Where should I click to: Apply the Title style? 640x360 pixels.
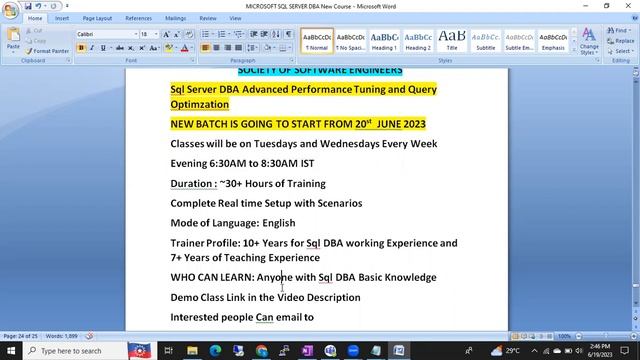[x=452, y=40]
